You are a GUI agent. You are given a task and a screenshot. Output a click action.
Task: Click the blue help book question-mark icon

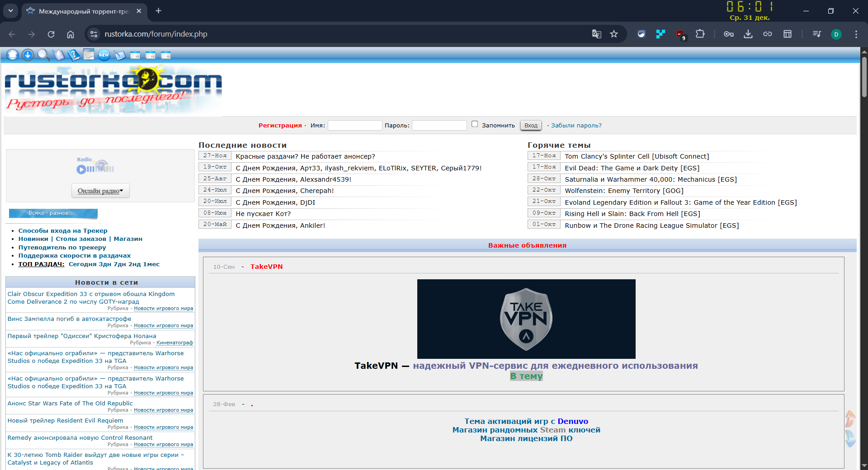tap(74, 55)
